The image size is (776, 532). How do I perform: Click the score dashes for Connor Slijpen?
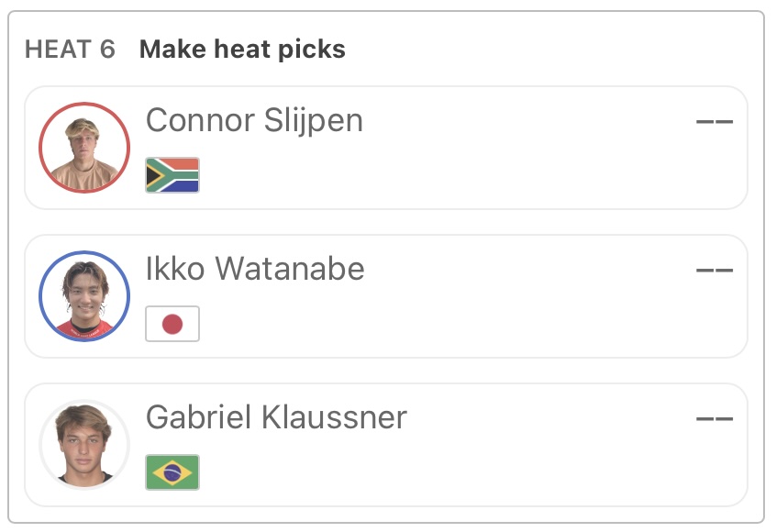coord(715,121)
